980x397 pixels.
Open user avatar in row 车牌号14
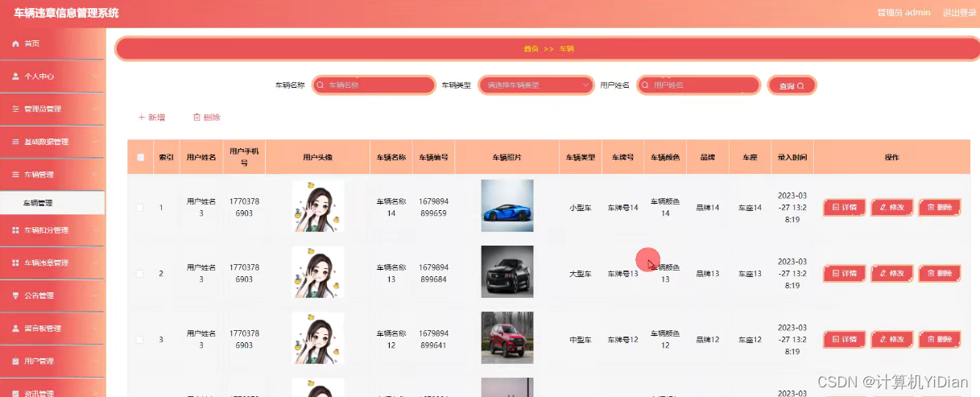318,206
